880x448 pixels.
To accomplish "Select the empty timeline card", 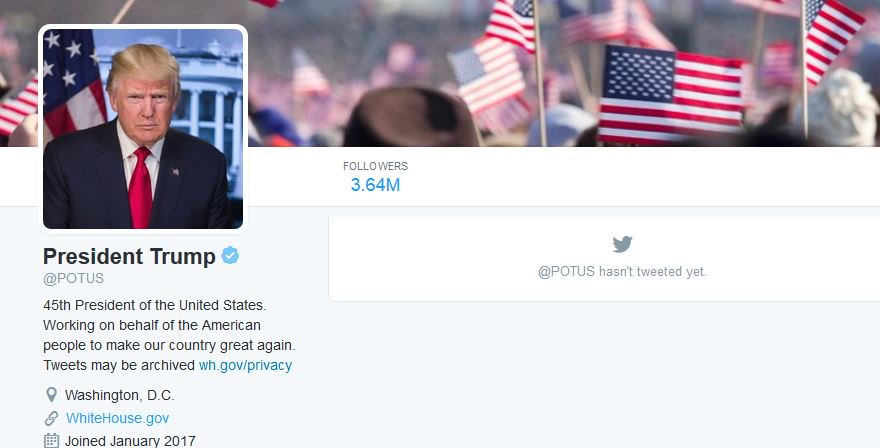I will click(x=604, y=259).
